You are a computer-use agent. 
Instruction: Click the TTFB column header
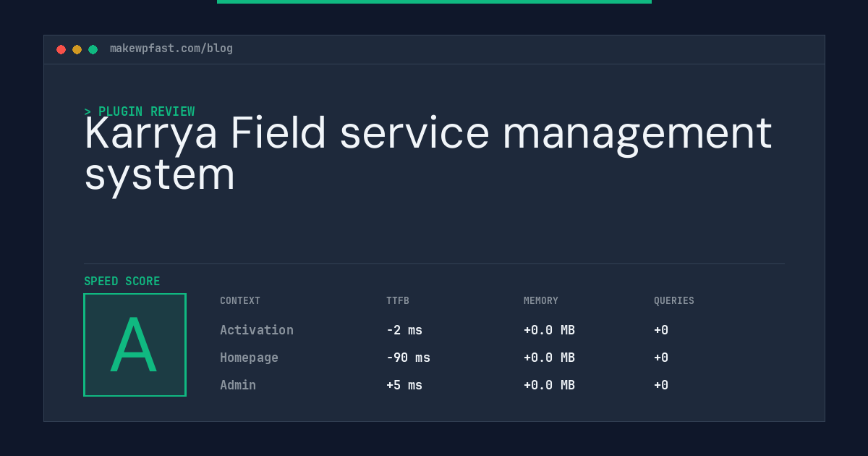[398, 301]
